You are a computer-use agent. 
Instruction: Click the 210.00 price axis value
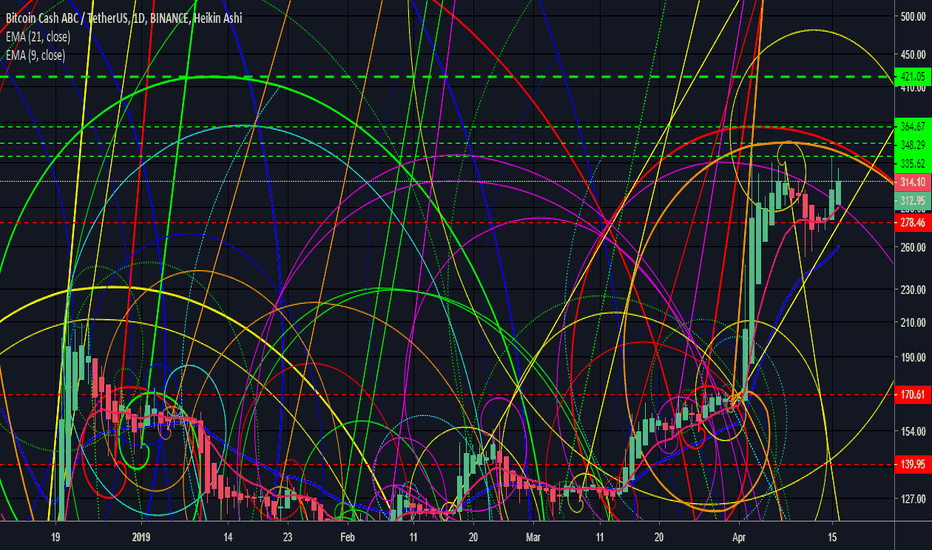point(913,322)
